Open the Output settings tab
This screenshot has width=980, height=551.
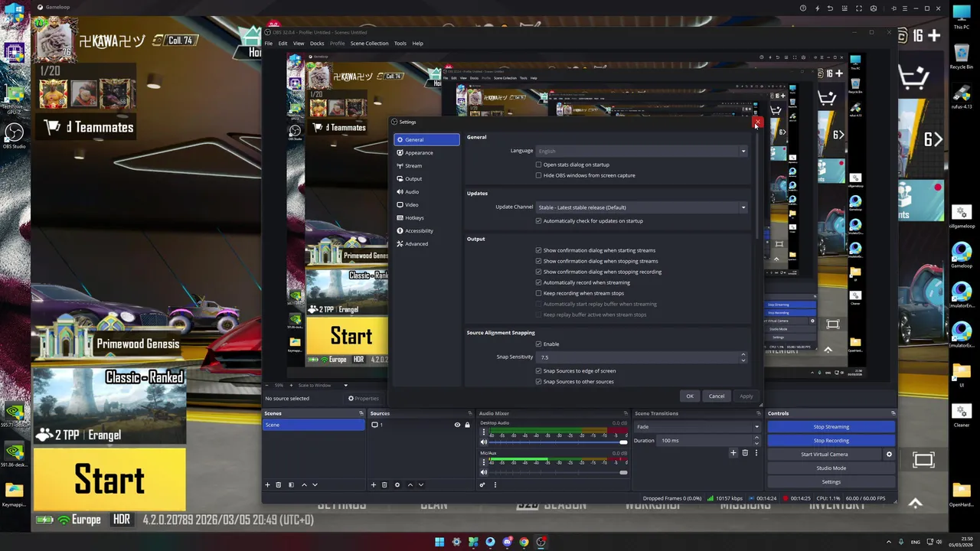(x=426, y=179)
